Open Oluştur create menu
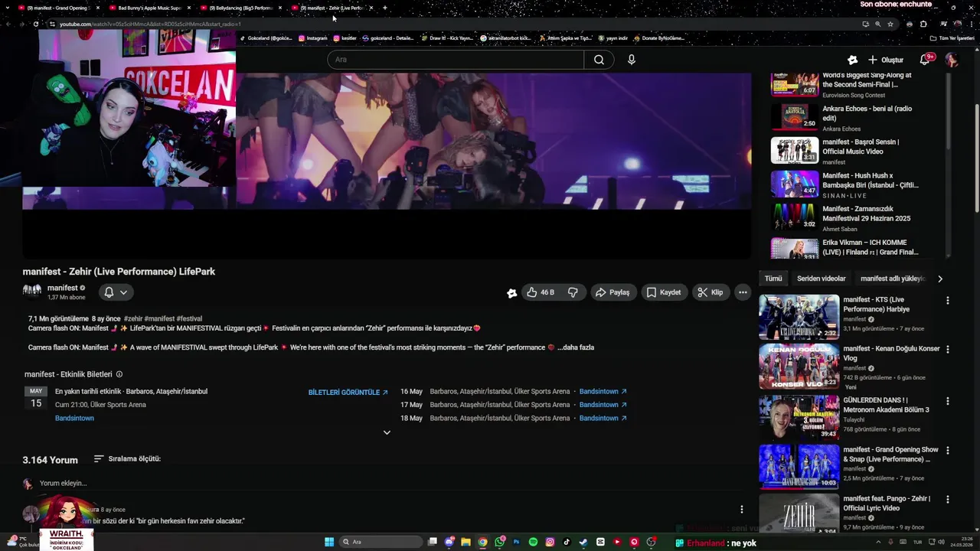Viewport: 980px width, 551px height. tap(886, 60)
